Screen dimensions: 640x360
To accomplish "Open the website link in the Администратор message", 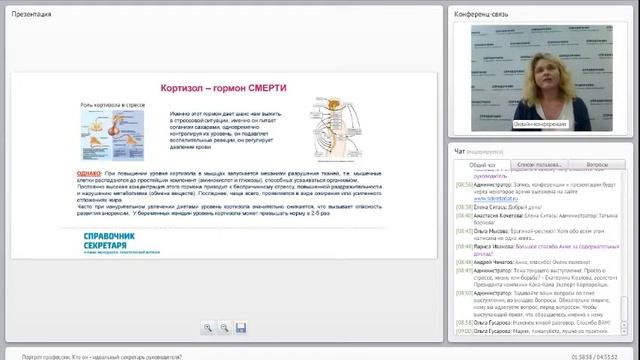I will click(496, 198).
